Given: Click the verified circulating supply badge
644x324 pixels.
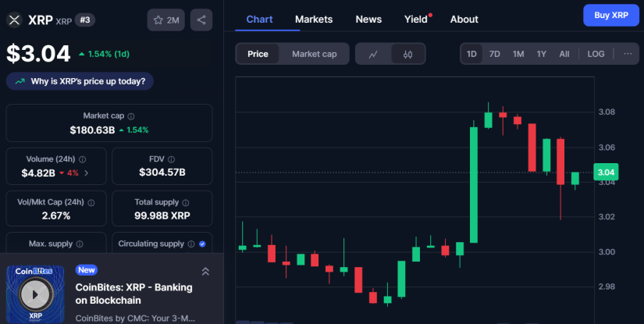Looking at the screenshot, I should pos(202,244).
